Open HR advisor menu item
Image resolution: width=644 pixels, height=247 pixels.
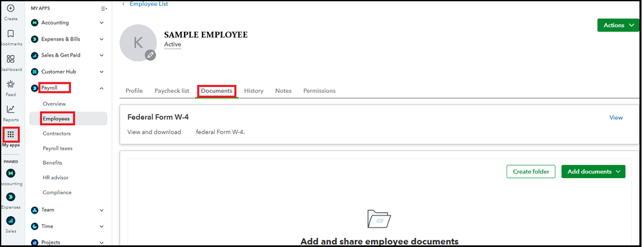pos(55,177)
